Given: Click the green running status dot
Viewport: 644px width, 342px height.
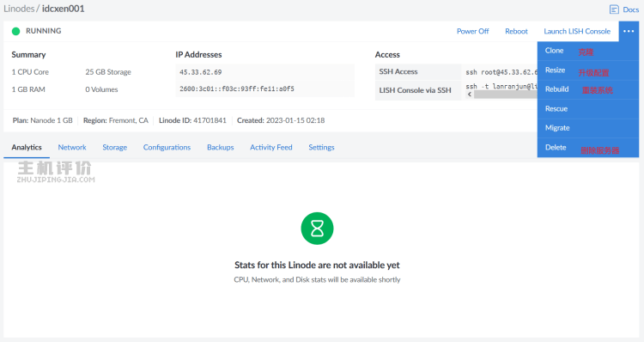Looking at the screenshot, I should (x=16, y=31).
